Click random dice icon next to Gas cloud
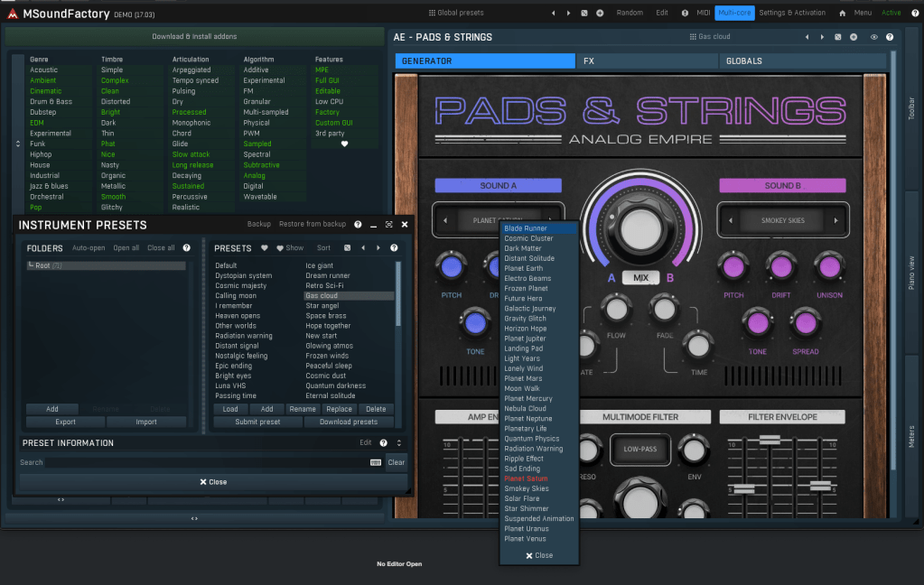This screenshot has width=924, height=585. (838, 37)
